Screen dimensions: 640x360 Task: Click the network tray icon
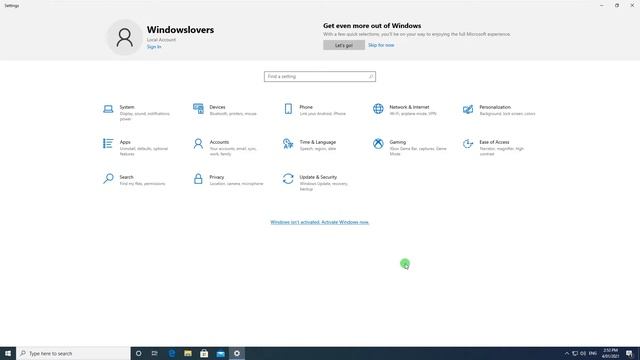(575, 353)
